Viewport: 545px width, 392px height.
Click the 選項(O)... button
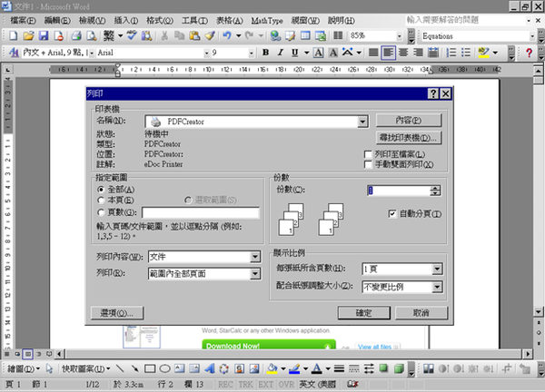click(117, 313)
